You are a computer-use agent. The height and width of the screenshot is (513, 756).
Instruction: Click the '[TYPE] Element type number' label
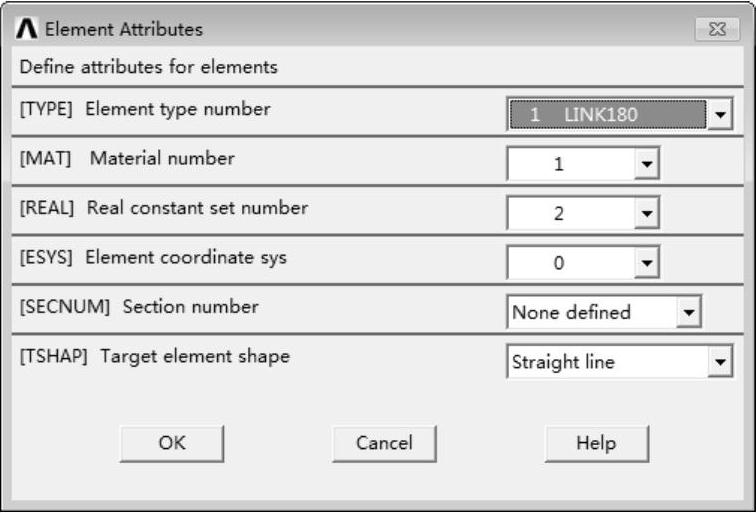[x=145, y=109]
